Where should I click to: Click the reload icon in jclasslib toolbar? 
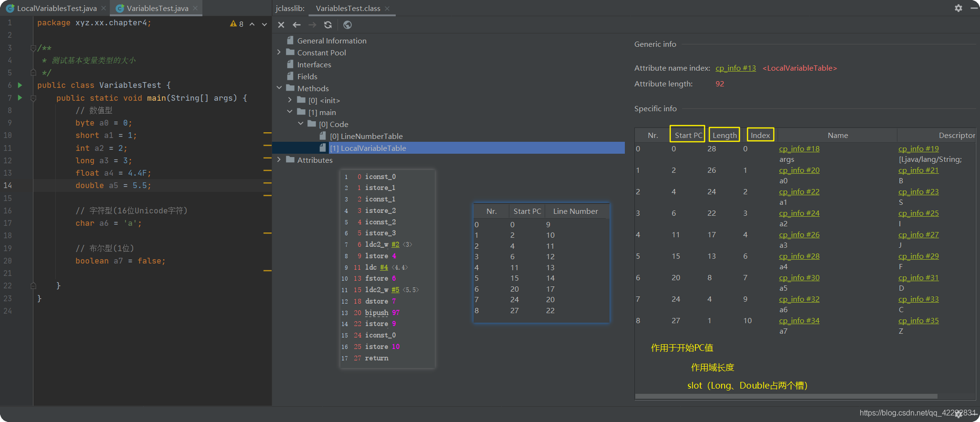point(328,25)
